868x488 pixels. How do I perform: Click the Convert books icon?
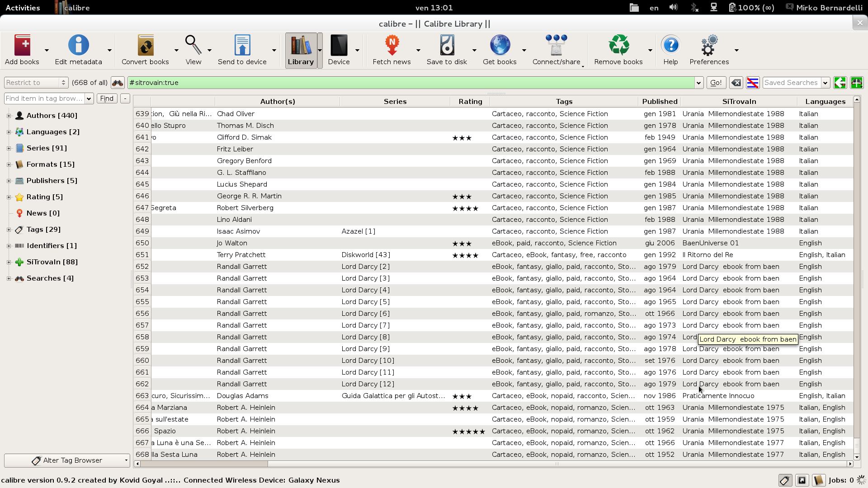click(x=145, y=46)
